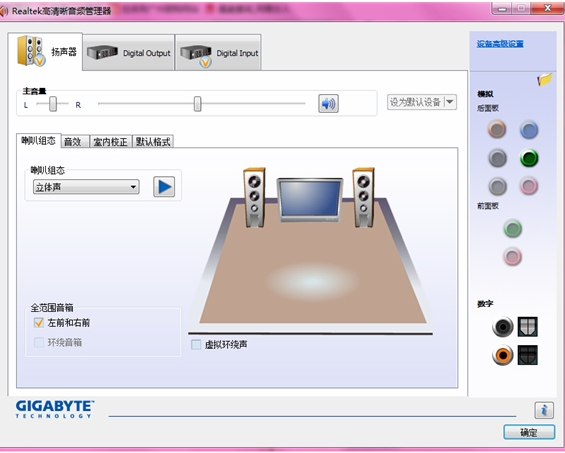
Task: Open the 设备高级设置 link
Action: [500, 44]
